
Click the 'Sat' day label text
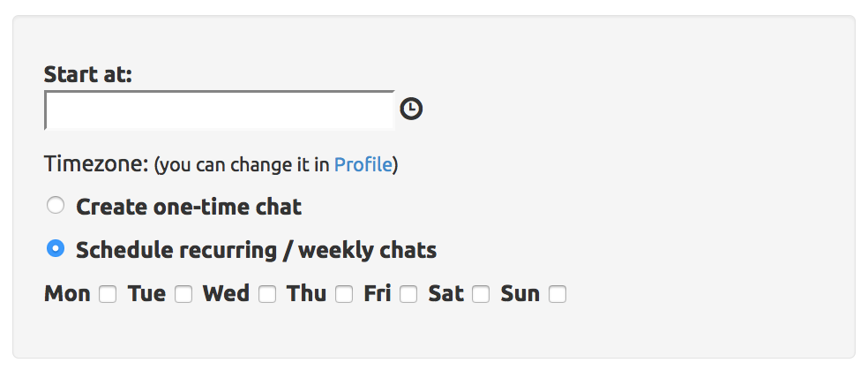coord(445,294)
